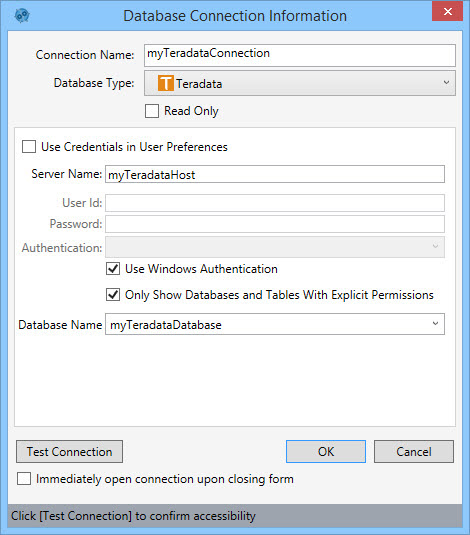Enable the Read Only checkbox
Image resolution: width=470 pixels, height=535 pixels.
[152, 111]
